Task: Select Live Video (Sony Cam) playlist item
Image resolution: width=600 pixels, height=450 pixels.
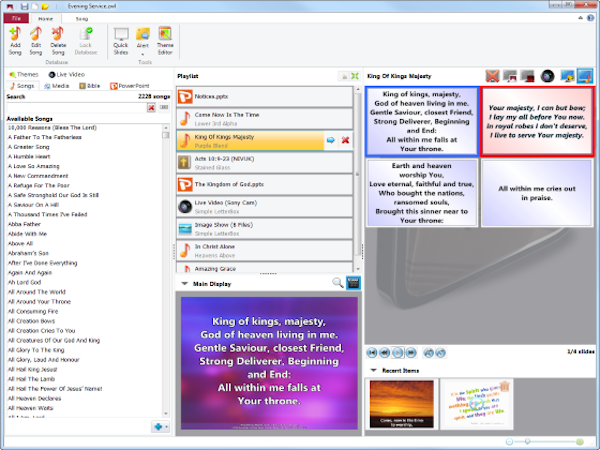Action: (x=264, y=207)
